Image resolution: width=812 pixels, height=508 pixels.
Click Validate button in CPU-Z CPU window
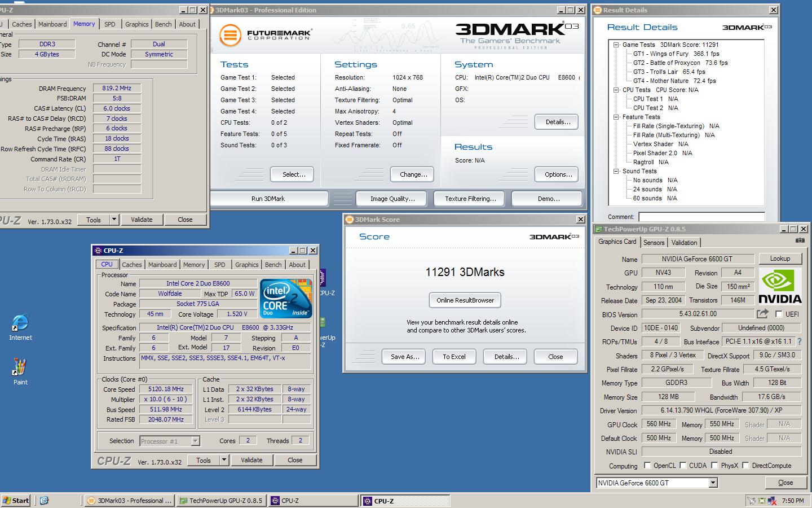click(251, 460)
